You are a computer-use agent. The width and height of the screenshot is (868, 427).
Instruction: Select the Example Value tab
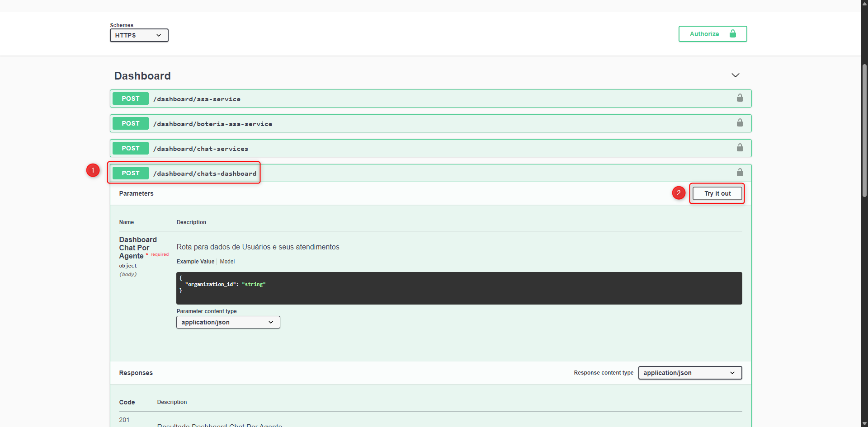point(195,261)
